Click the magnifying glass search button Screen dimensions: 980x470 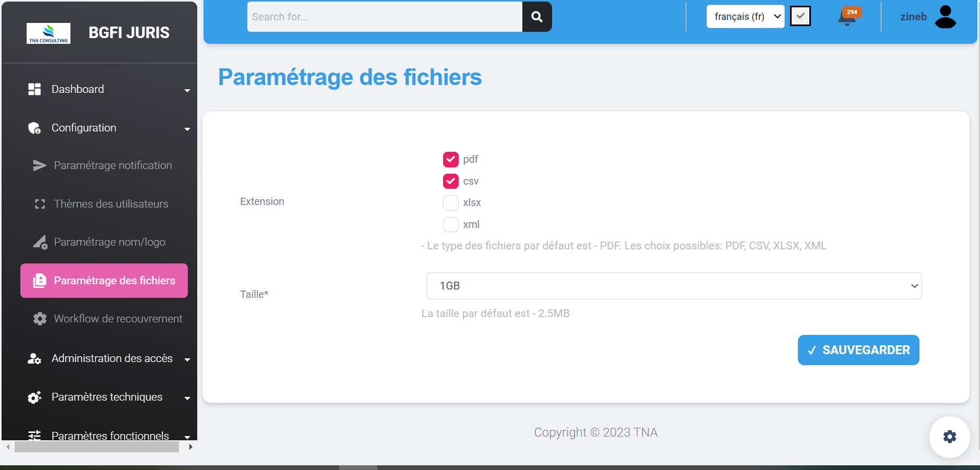click(x=536, y=17)
